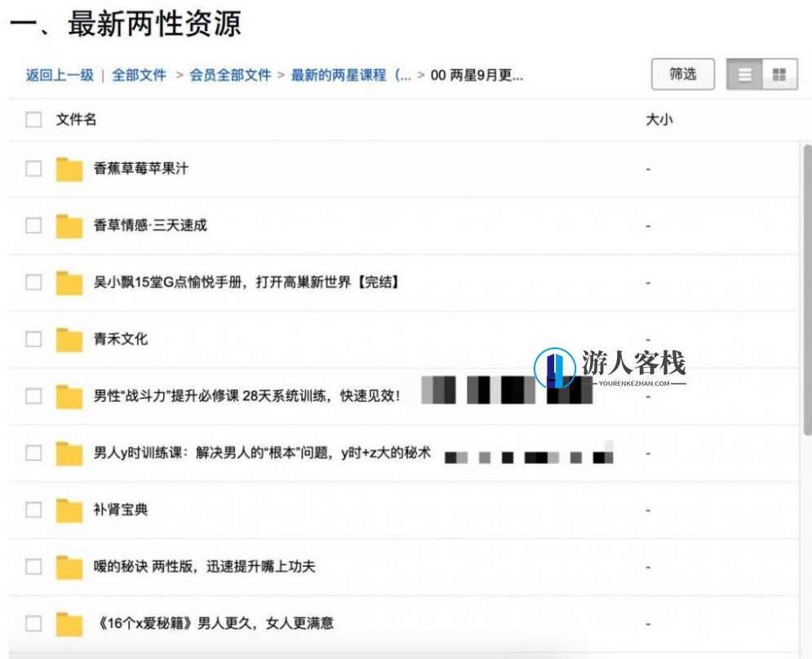
Task: Select the list view icon
Action: click(744, 74)
